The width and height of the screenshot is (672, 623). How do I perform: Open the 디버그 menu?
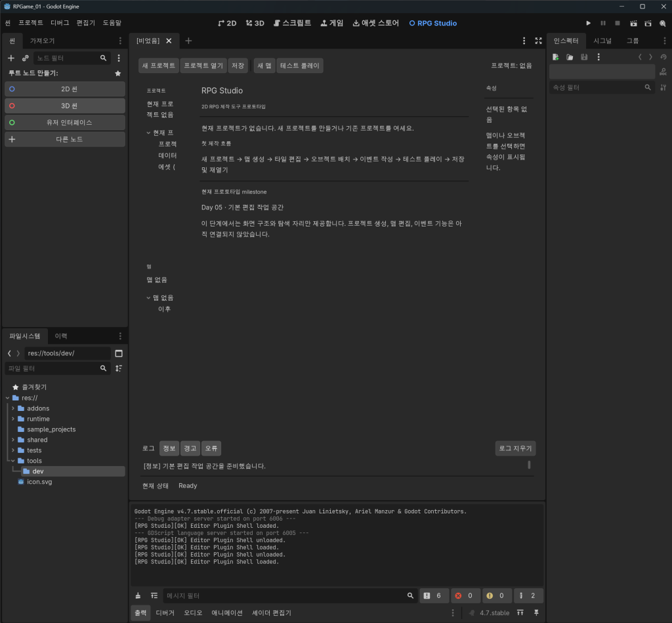tap(60, 23)
